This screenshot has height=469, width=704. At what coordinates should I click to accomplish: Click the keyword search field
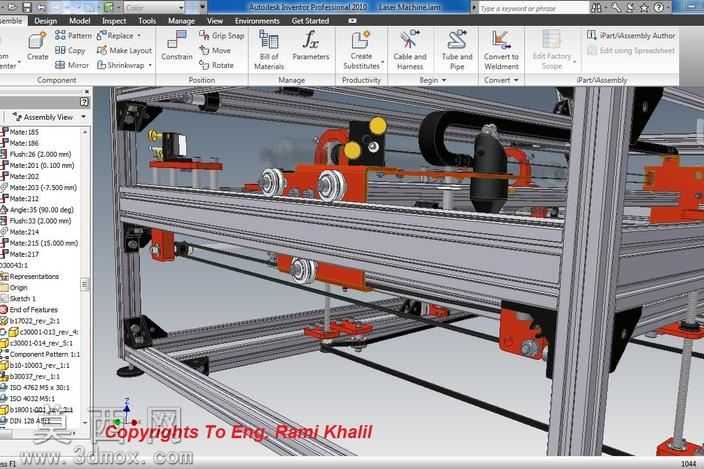533,8
